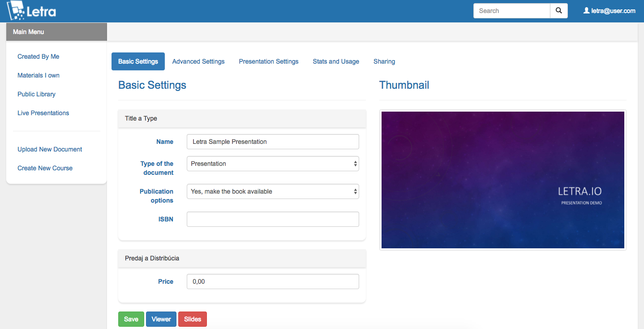Edit the Name input field

point(273,142)
